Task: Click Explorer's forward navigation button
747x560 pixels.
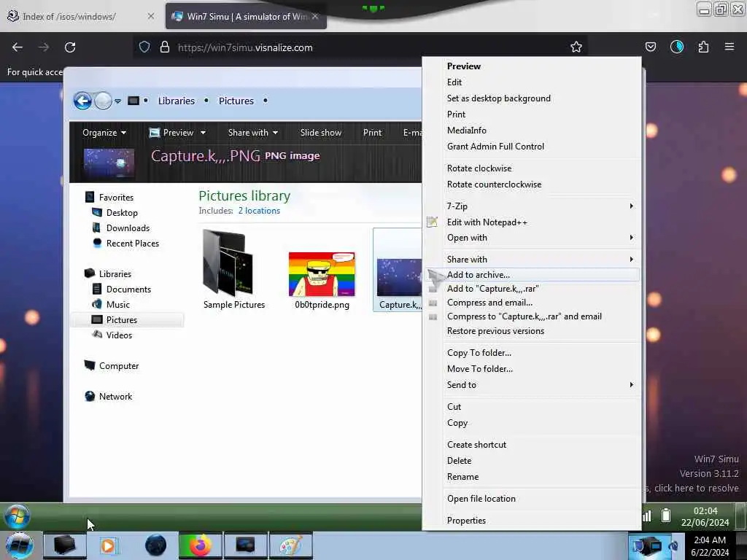Action: click(x=102, y=101)
